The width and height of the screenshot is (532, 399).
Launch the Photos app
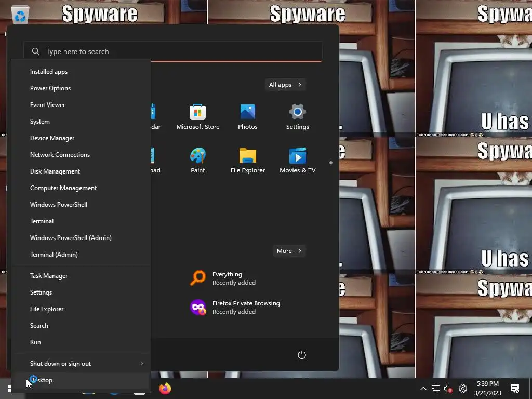point(248,117)
